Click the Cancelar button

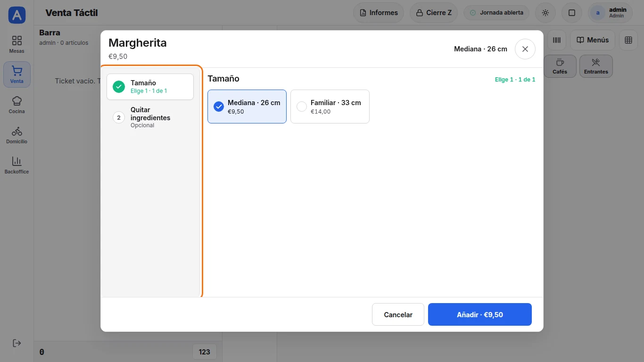coord(398,314)
